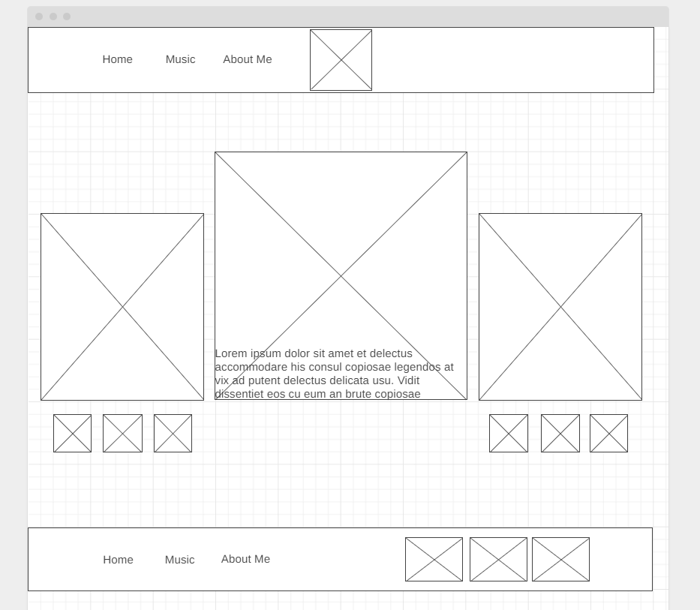Click About Me in the footer navigation
700x610 pixels.
point(245,558)
